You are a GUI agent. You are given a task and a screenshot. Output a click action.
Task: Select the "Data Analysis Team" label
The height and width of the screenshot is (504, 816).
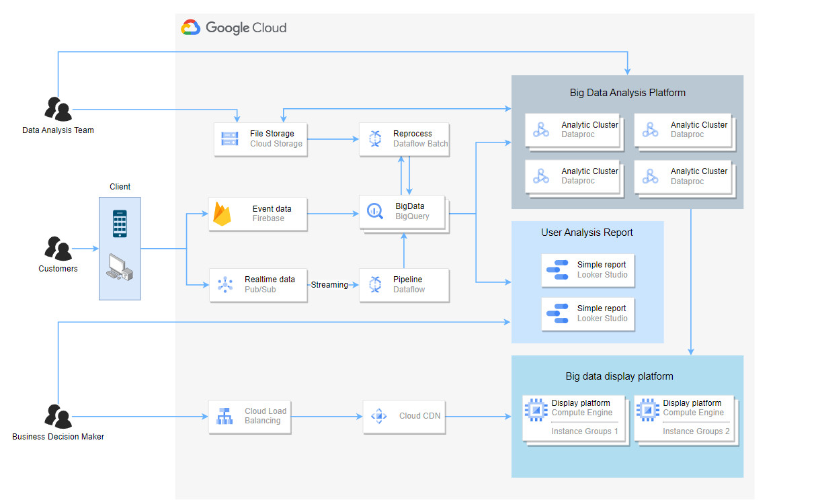pyautogui.click(x=58, y=130)
